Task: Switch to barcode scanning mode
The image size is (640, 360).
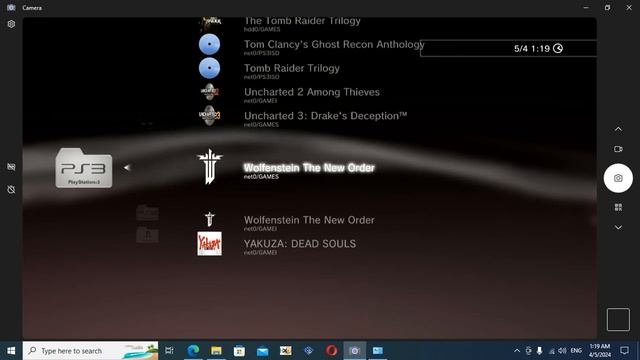Action: click(x=618, y=207)
